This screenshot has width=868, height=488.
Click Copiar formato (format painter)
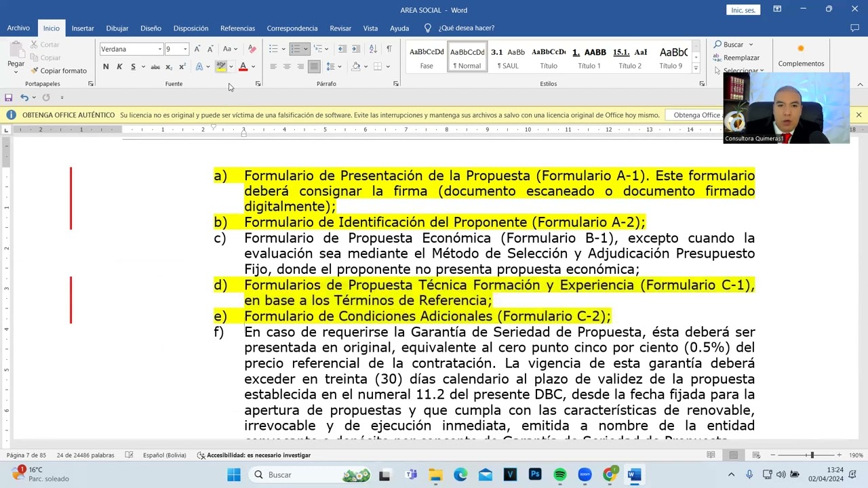pos(58,70)
